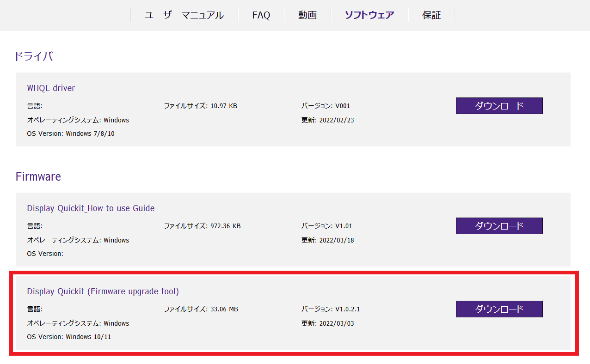Select file size 972.36 KB text

202,226
